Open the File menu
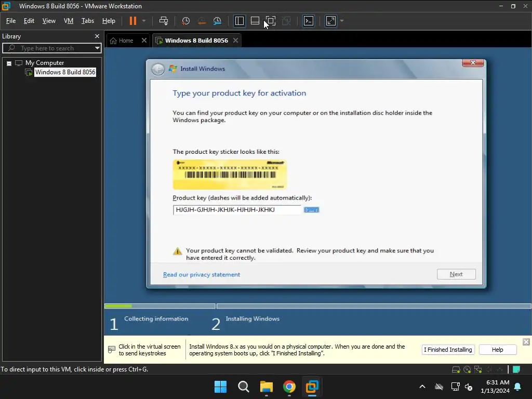Viewport: 532px width, 399px height. [x=11, y=21]
